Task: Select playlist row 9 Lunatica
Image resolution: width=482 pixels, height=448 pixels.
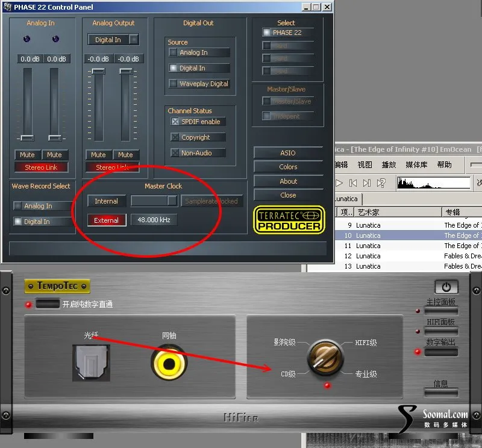Action: 408,225
